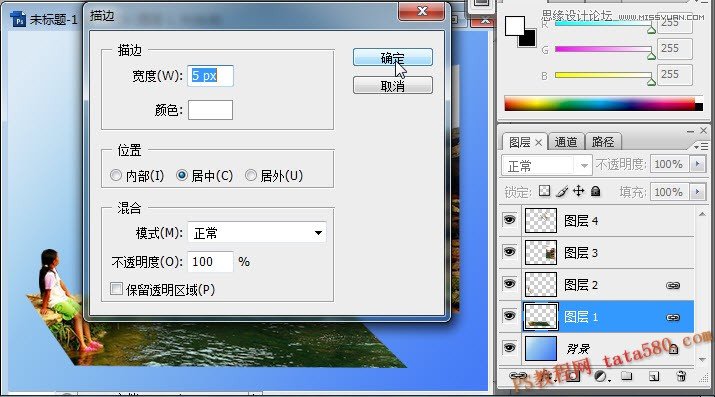Open the layers panel flyout menu

tap(701, 146)
